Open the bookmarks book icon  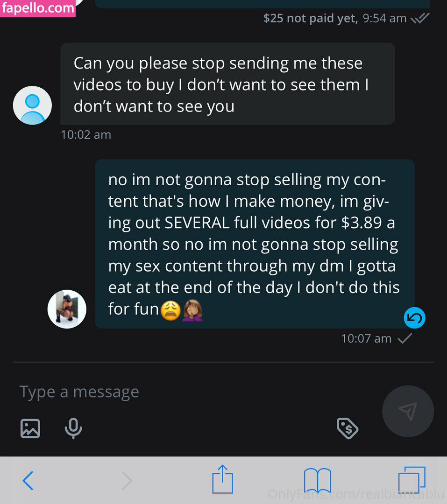[x=317, y=480]
